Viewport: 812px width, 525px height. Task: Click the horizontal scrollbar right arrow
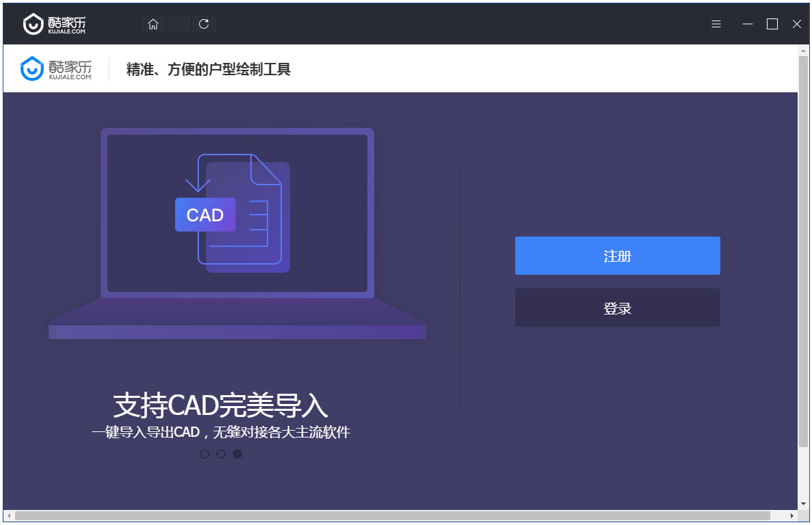791,515
